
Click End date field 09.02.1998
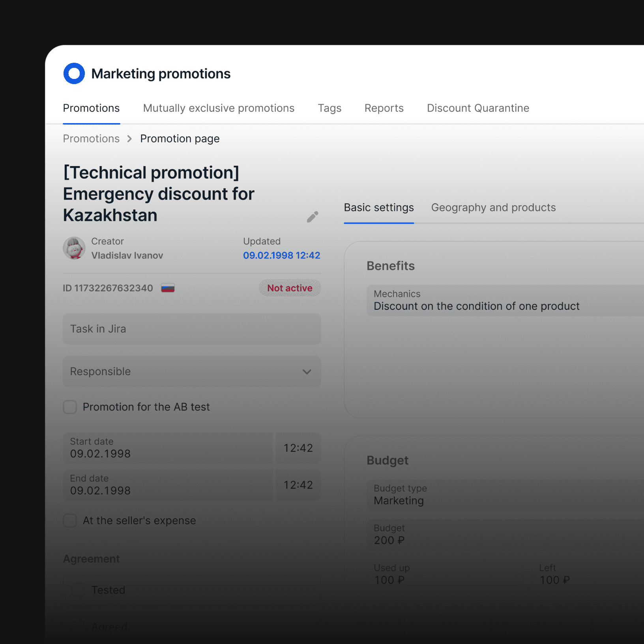(168, 485)
